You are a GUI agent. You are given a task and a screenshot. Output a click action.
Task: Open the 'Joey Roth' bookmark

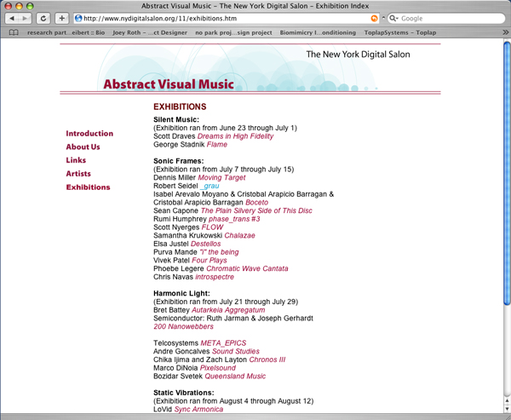(150, 32)
